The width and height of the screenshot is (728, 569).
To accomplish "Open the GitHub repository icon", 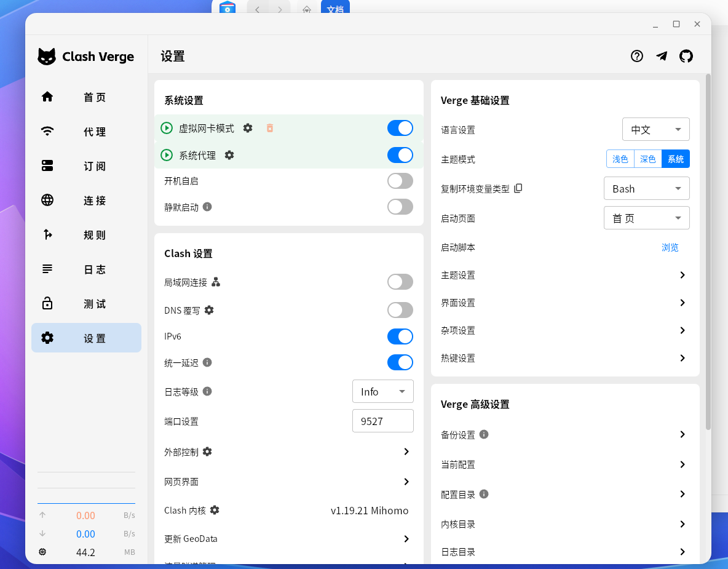I will click(686, 56).
